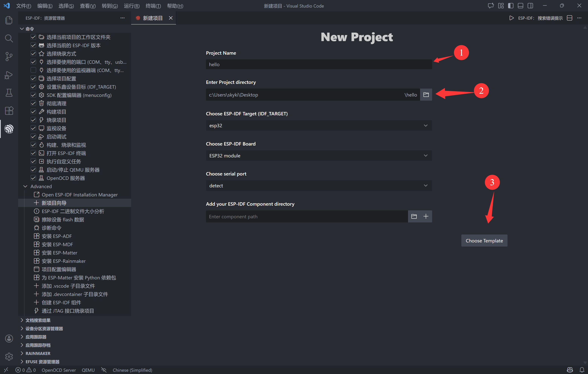588x374 pixels.
Task: Click OpenOCD Server in status bar
Action: (x=59, y=370)
